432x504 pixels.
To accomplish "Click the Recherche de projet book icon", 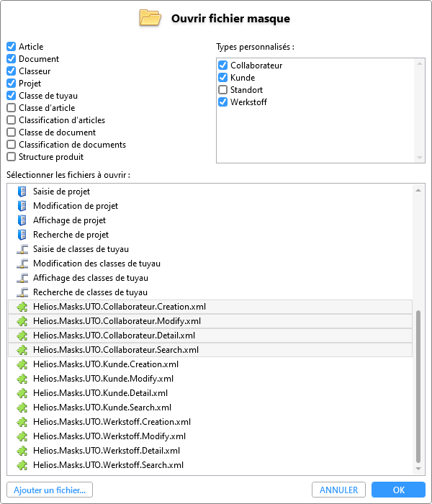I will coord(22,235).
